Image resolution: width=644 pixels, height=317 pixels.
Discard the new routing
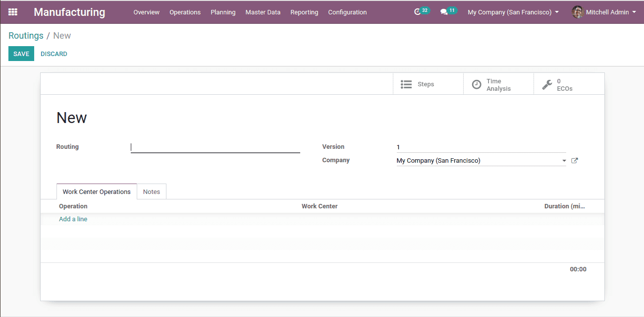(54, 54)
